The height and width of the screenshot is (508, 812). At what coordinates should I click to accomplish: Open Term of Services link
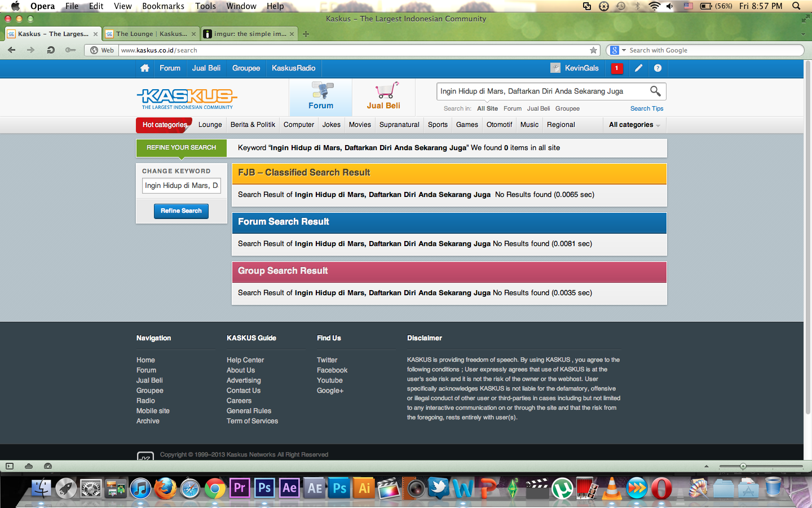(252, 421)
